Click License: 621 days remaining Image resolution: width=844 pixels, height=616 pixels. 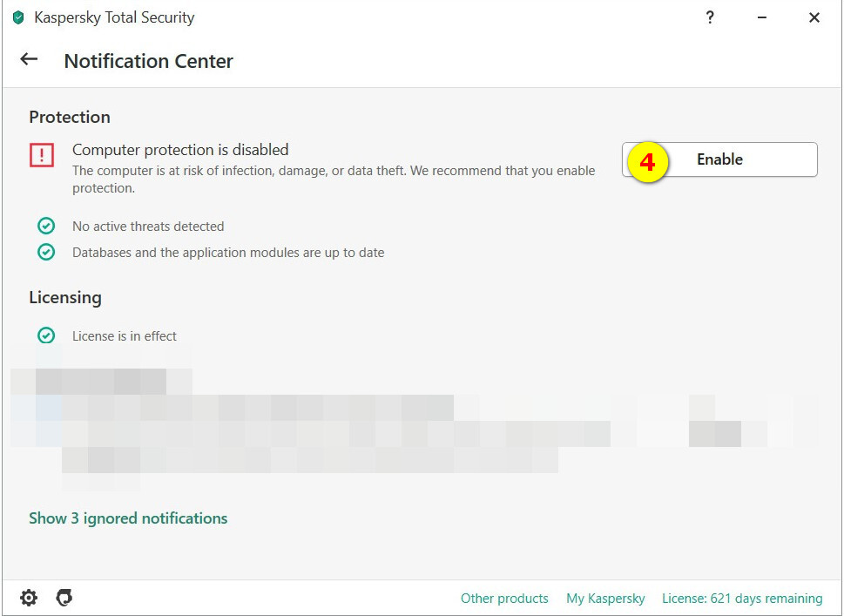742,599
